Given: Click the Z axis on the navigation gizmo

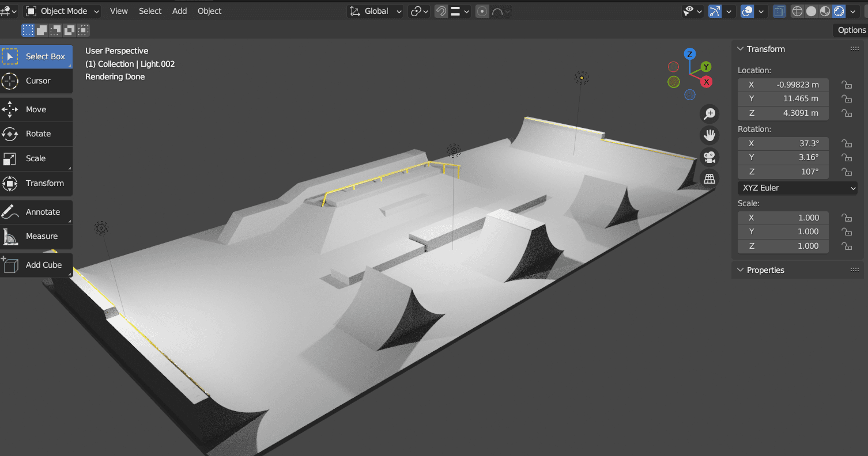Looking at the screenshot, I should (690, 53).
